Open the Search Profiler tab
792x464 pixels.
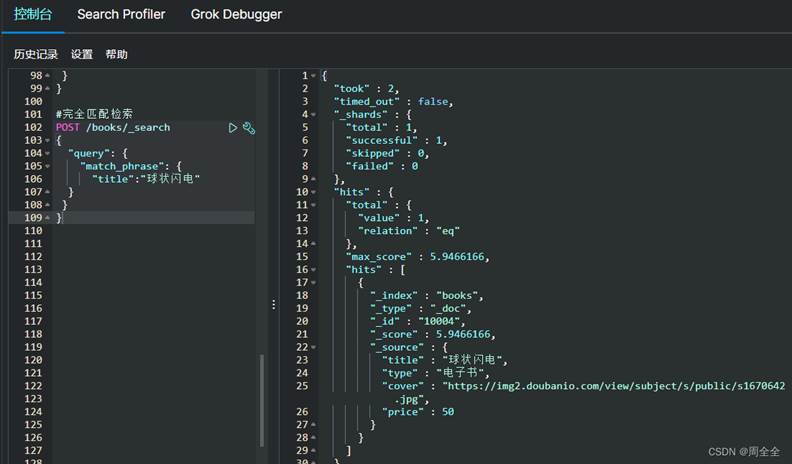(x=121, y=14)
